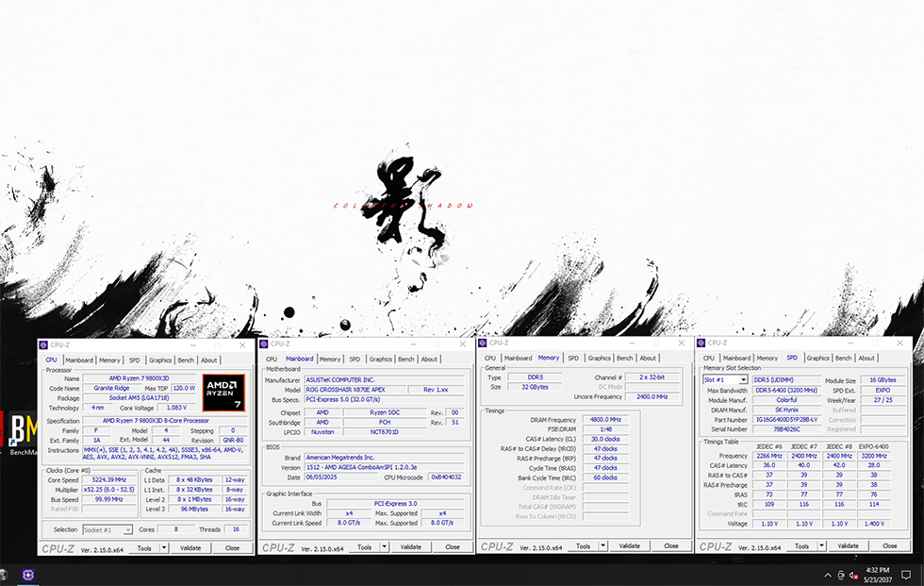Click the graphic interface bus 'PCI-Express 3.0'
The image size is (924, 586).
(395, 504)
